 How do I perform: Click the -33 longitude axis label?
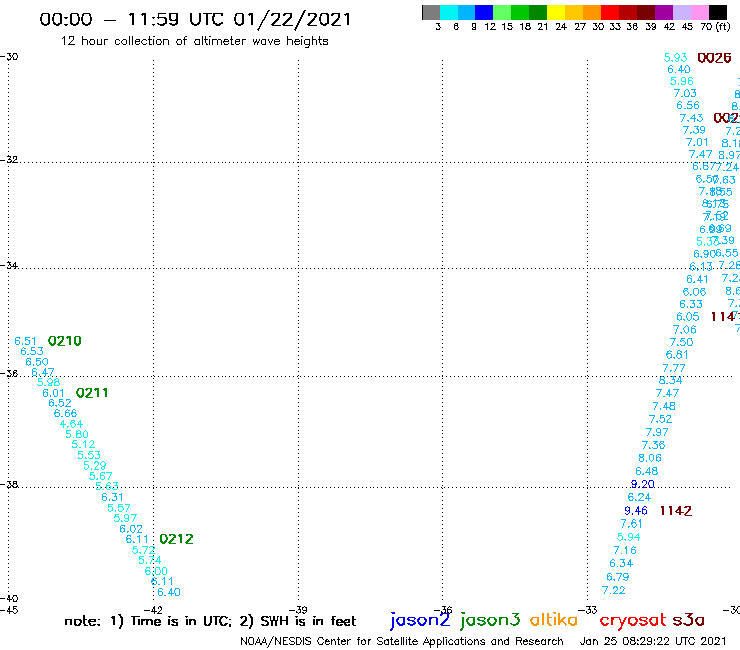(x=588, y=610)
